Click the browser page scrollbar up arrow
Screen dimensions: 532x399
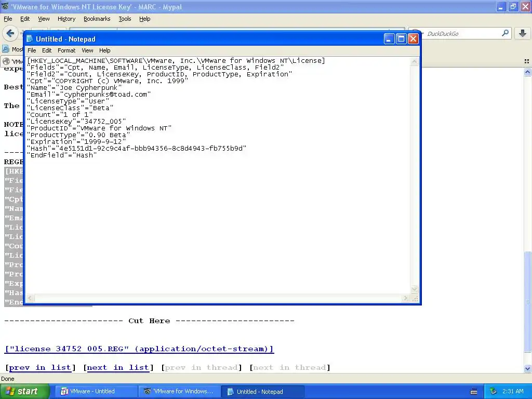pyautogui.click(x=527, y=72)
